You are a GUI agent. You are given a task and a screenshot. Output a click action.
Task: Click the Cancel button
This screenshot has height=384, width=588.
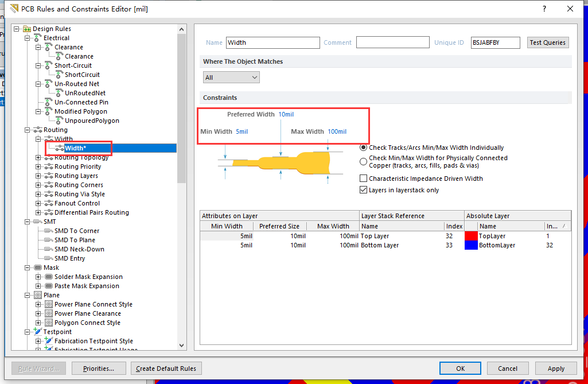[x=508, y=369]
